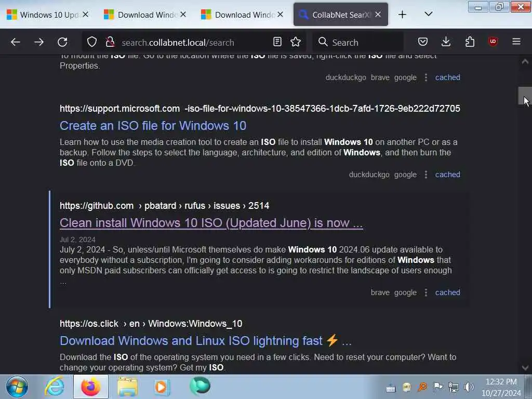This screenshot has width=532, height=399.
Task: Close the Windows 10 Update tab
Action: point(86,14)
